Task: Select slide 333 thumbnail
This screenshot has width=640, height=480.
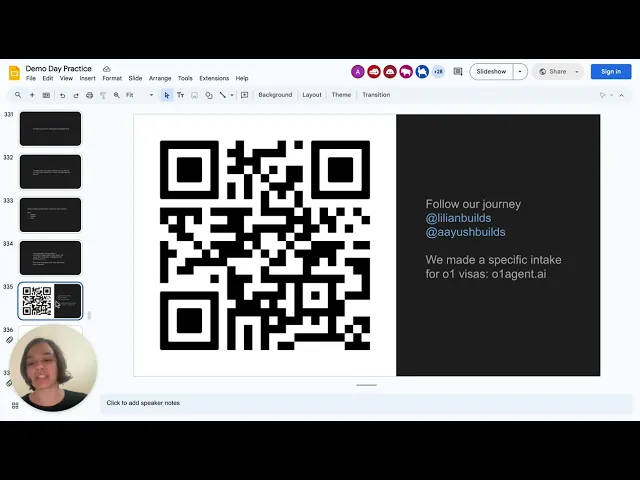Action: click(x=51, y=215)
